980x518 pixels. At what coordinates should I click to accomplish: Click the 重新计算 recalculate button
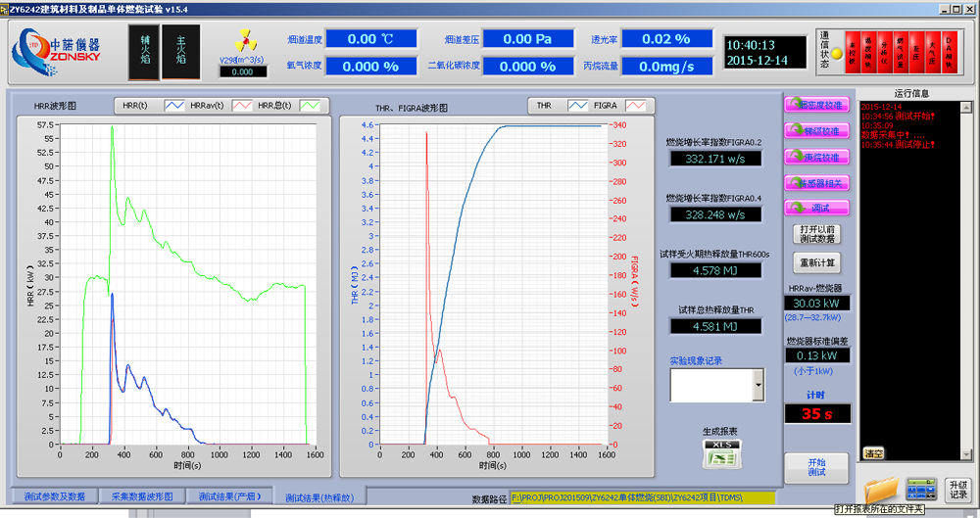click(817, 263)
